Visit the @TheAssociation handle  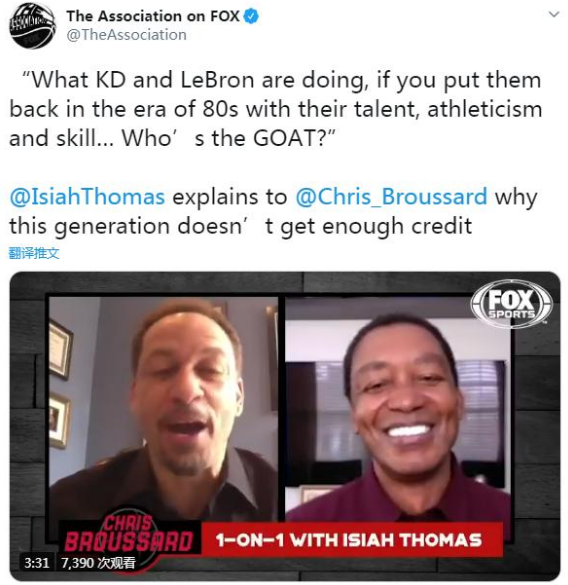127,35
